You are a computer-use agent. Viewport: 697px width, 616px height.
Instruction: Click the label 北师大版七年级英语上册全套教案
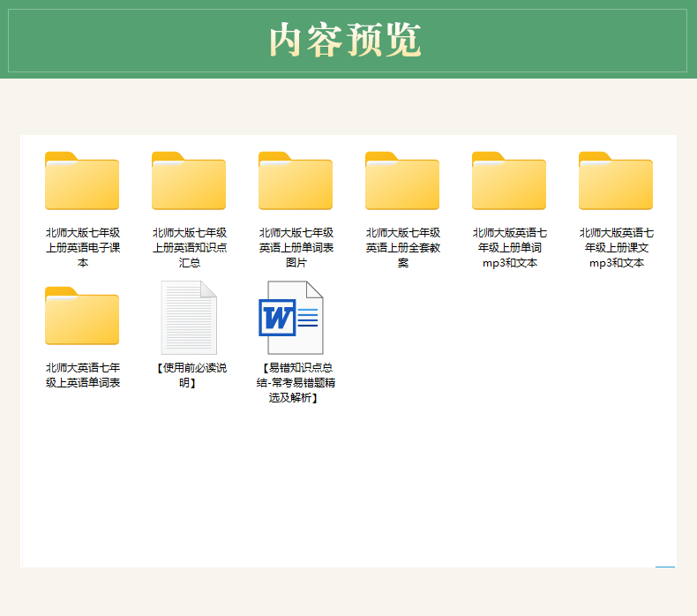pos(402,248)
